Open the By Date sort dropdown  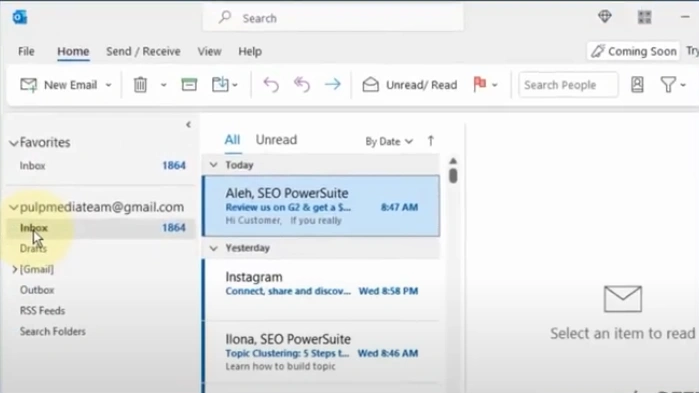(x=389, y=141)
